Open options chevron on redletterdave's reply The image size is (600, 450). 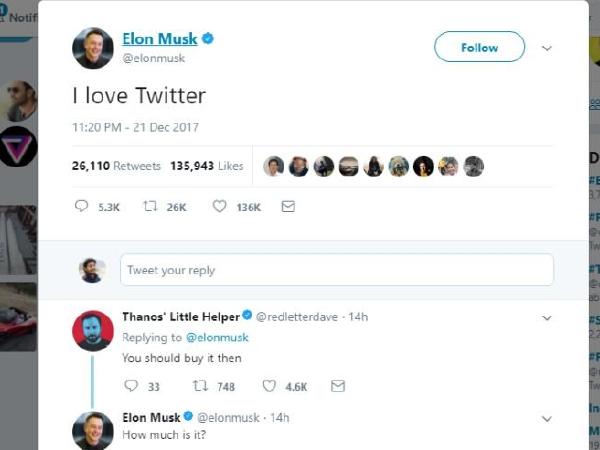[547, 318]
